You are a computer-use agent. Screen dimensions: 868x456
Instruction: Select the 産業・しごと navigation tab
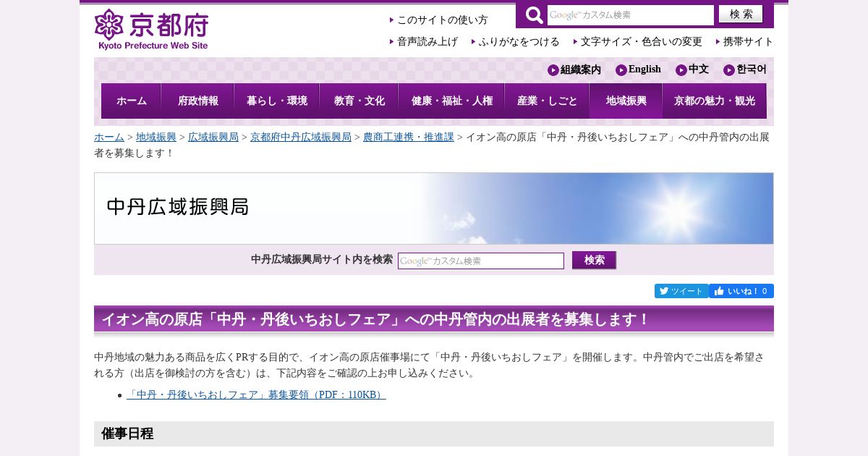click(x=547, y=101)
